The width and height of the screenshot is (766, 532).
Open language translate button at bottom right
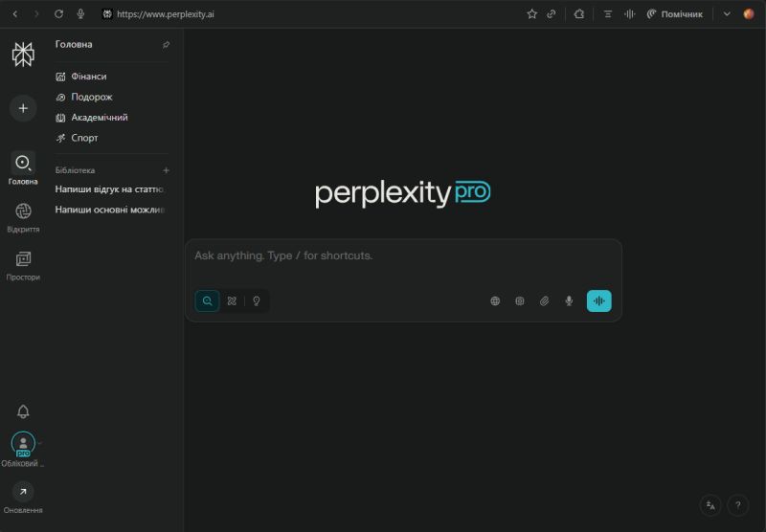[x=710, y=505]
